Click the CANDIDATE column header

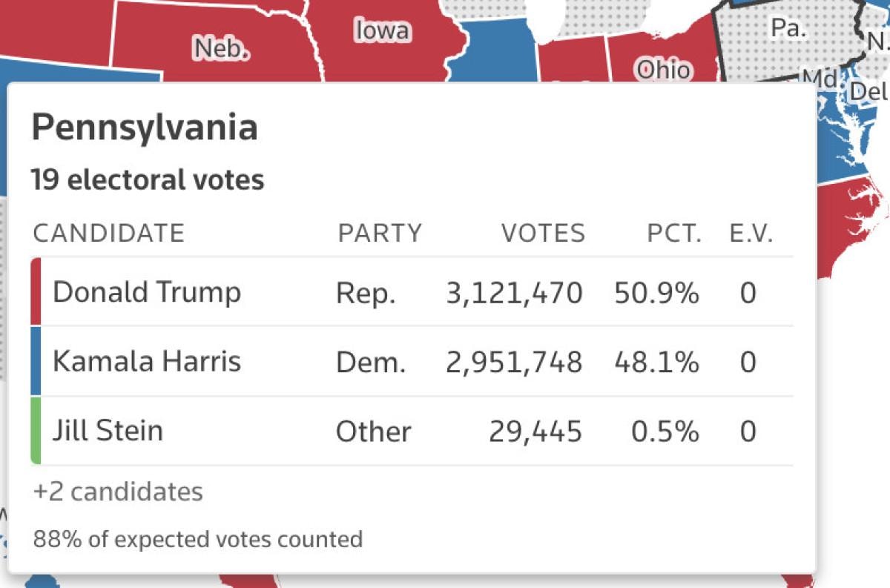[x=108, y=234]
